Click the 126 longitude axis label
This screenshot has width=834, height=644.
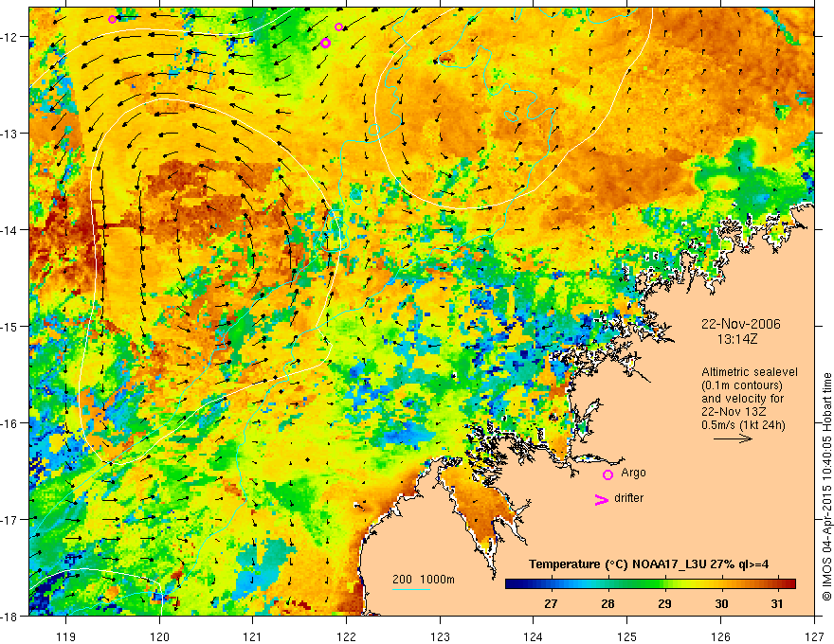pyautogui.click(x=720, y=636)
